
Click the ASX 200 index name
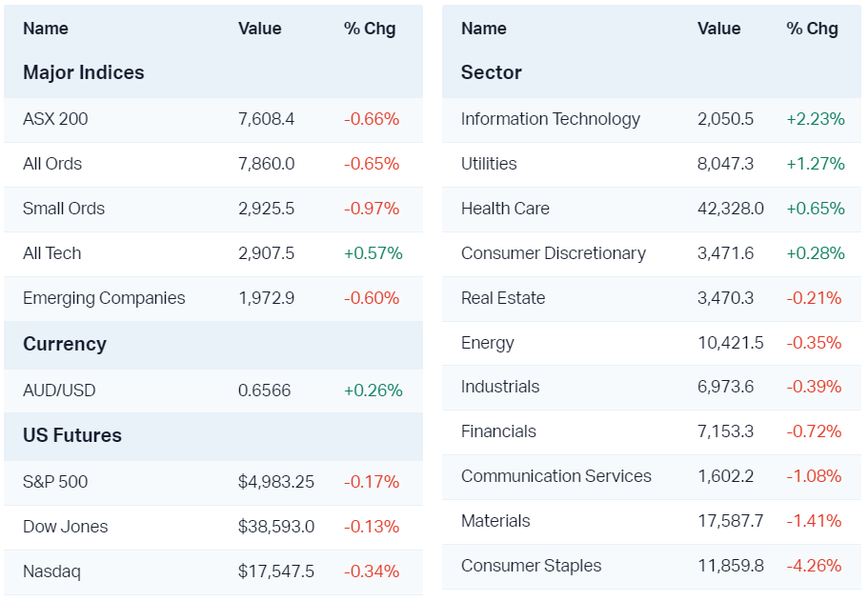click(x=55, y=119)
